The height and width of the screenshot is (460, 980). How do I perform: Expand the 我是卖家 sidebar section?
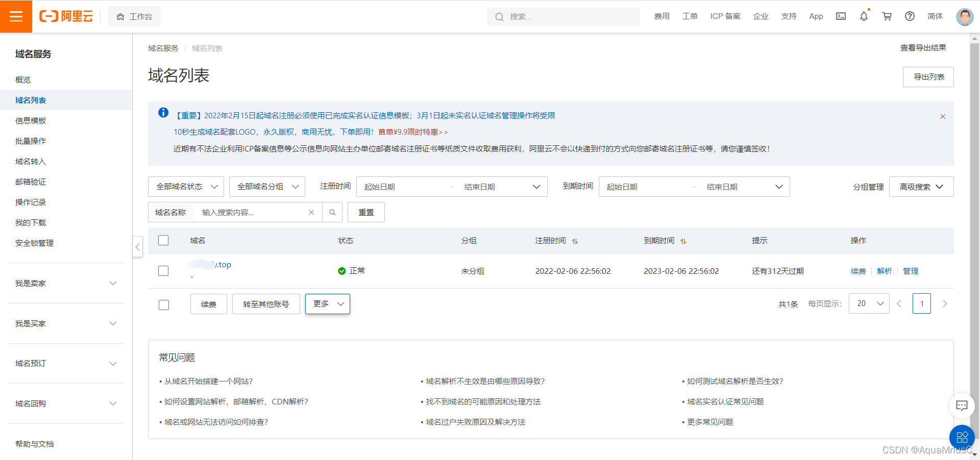click(x=66, y=283)
